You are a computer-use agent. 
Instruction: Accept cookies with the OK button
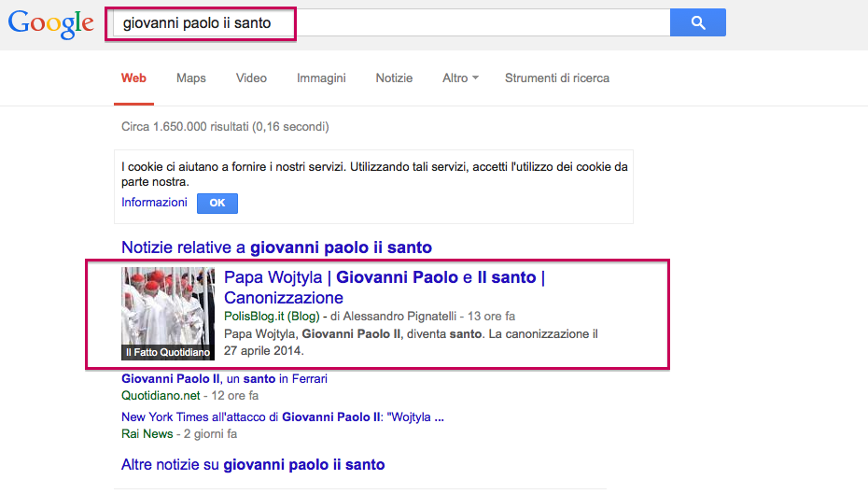click(217, 204)
